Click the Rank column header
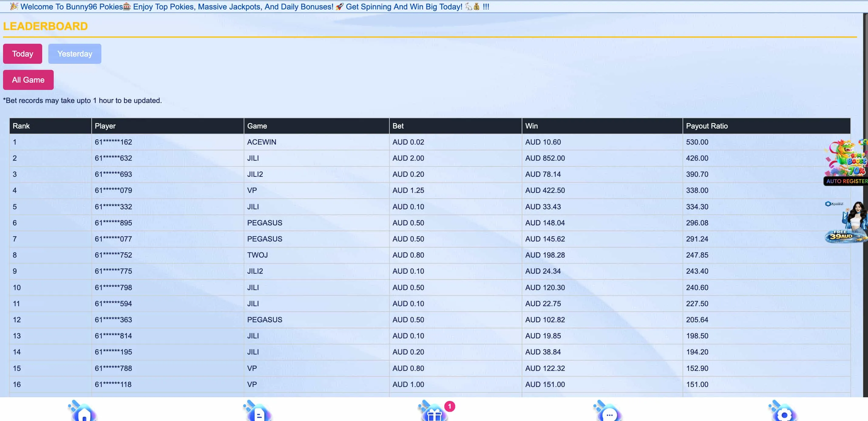Image resolution: width=868 pixels, height=421 pixels. 51,126
